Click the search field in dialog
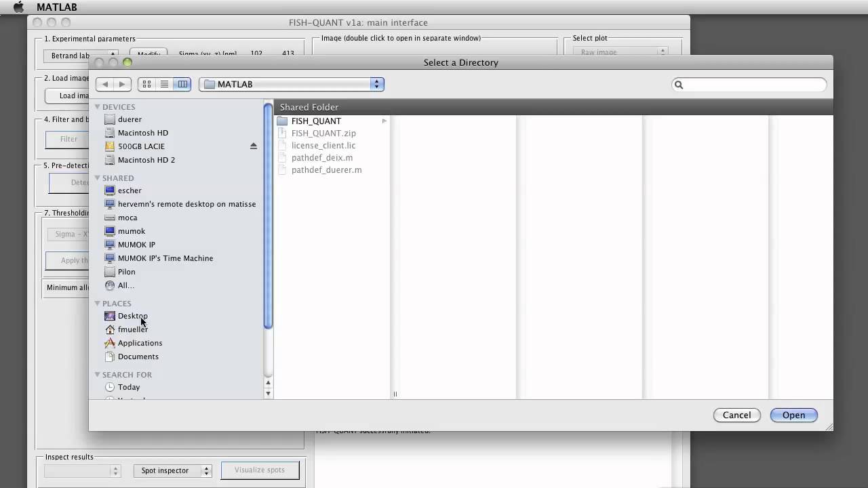This screenshot has width=868, height=488. pos(749,85)
